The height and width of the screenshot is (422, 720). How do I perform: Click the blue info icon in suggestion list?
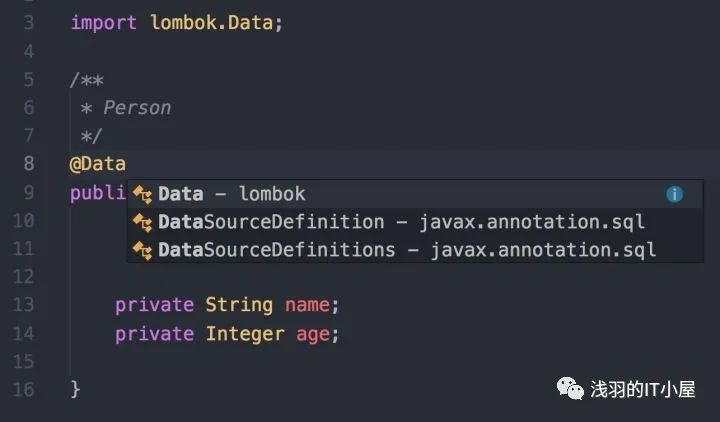coord(674,194)
